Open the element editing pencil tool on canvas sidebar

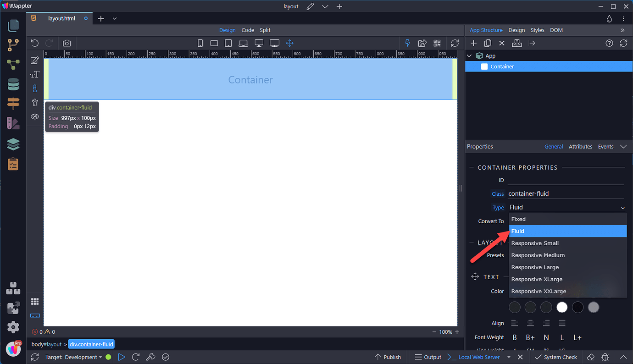(34, 60)
